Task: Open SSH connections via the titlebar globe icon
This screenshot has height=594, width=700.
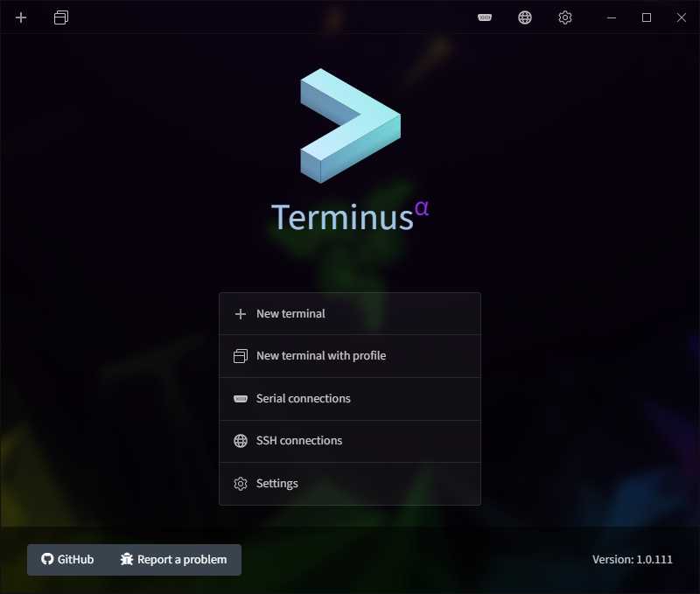Action: (x=524, y=17)
